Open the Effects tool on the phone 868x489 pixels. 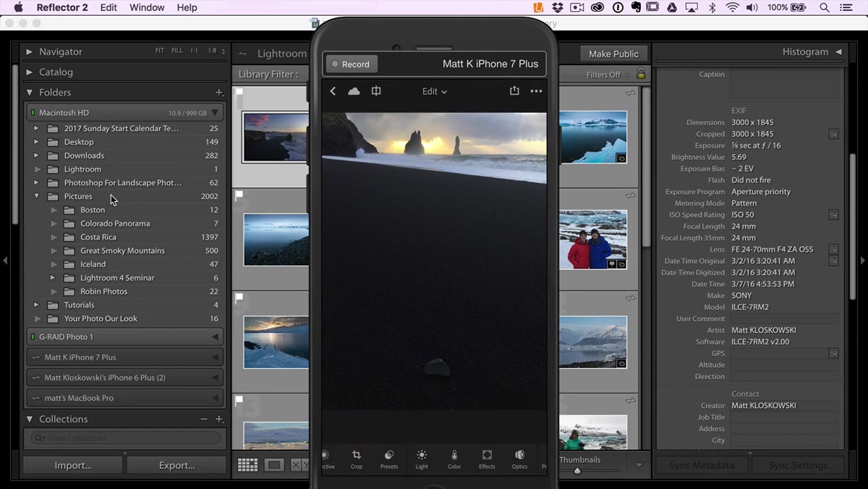(487, 459)
